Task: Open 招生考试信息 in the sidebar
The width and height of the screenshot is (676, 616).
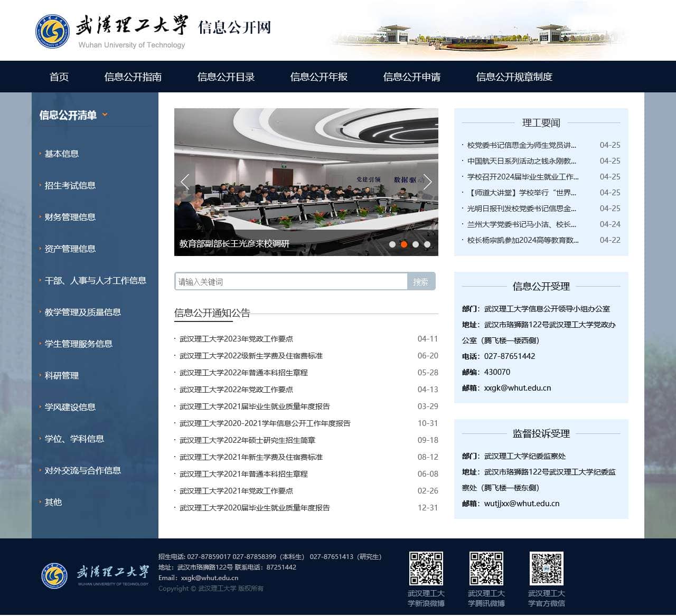Action: point(70,185)
